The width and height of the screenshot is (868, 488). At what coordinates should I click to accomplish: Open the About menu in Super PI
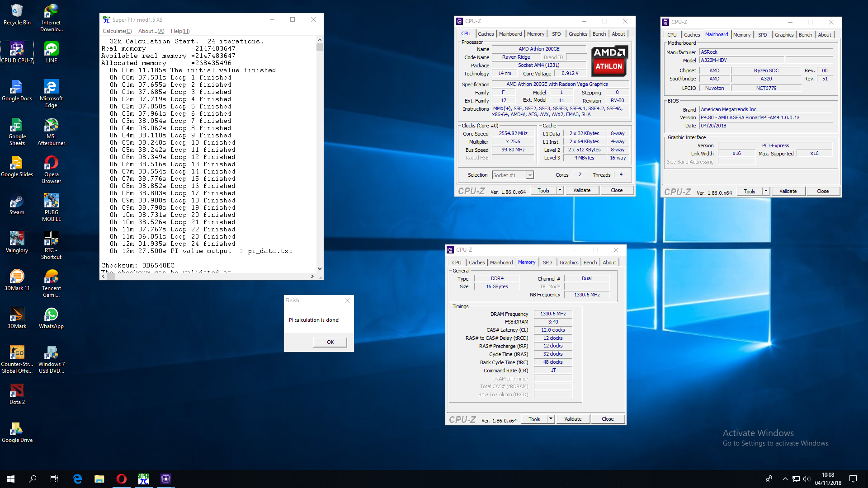(x=151, y=31)
